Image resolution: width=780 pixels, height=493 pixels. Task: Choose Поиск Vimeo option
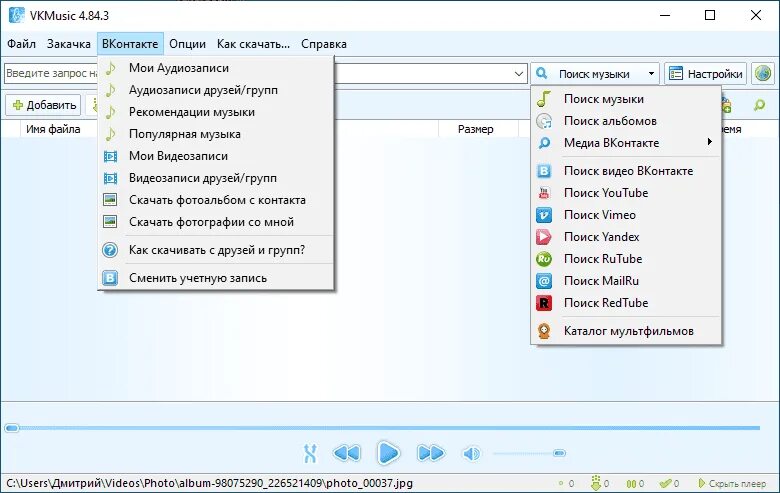click(x=626, y=214)
